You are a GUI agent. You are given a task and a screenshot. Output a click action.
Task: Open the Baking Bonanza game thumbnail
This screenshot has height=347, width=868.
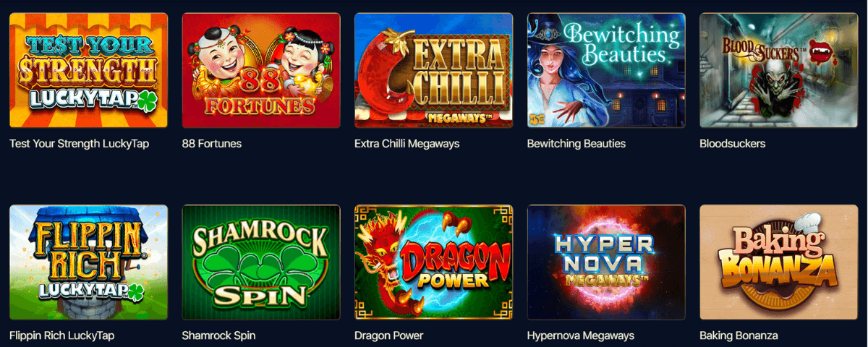coord(779,262)
